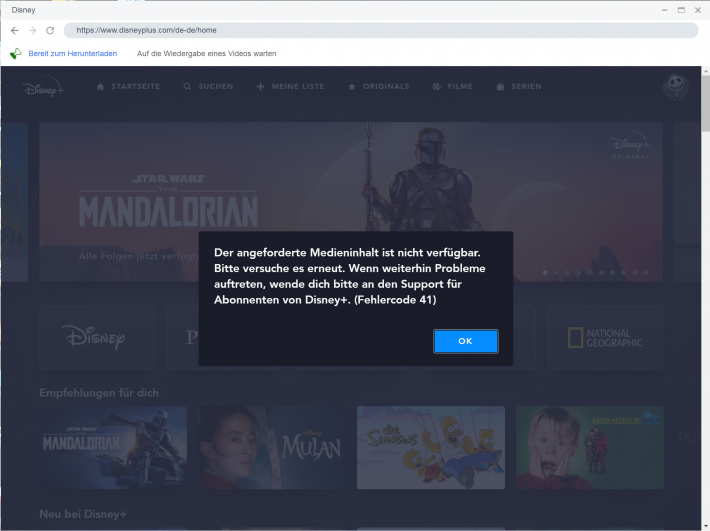
Task: Click the browser forward arrow
Action: click(x=32, y=30)
